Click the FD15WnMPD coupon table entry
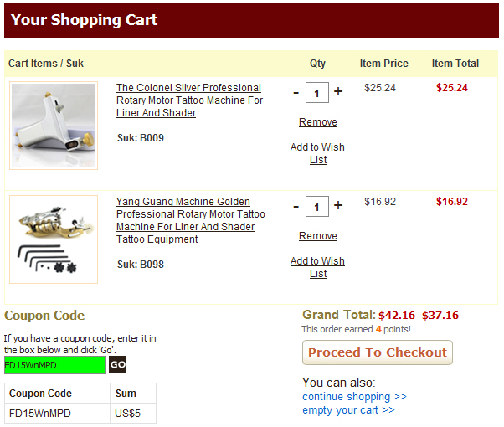 click(x=40, y=413)
